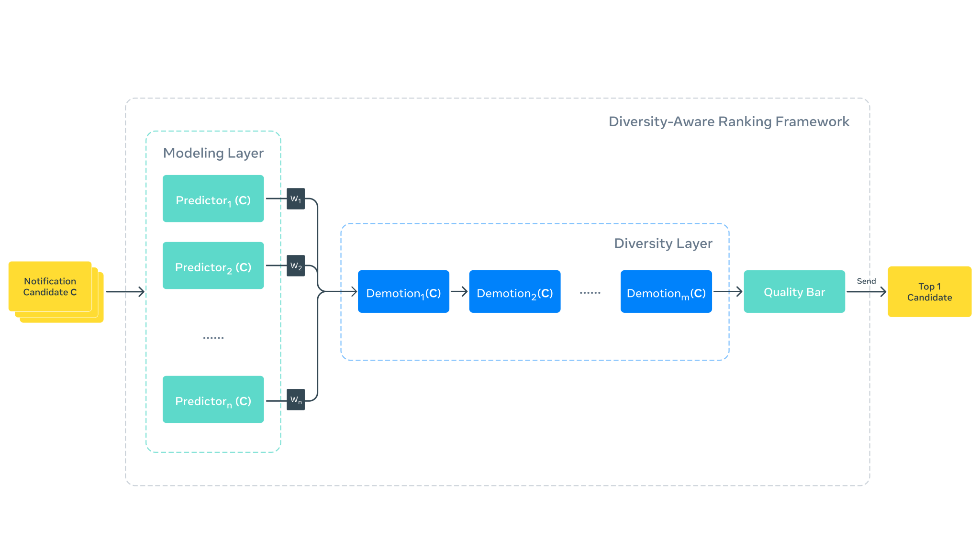Select the Predictor 1 (C) box

tap(213, 198)
